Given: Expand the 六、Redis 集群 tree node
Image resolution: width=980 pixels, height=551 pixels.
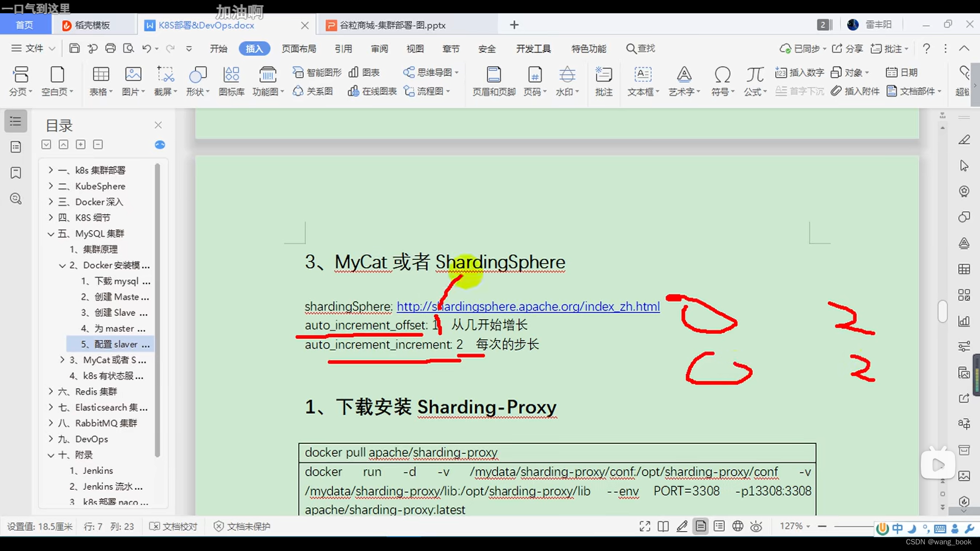Looking at the screenshot, I should point(51,391).
